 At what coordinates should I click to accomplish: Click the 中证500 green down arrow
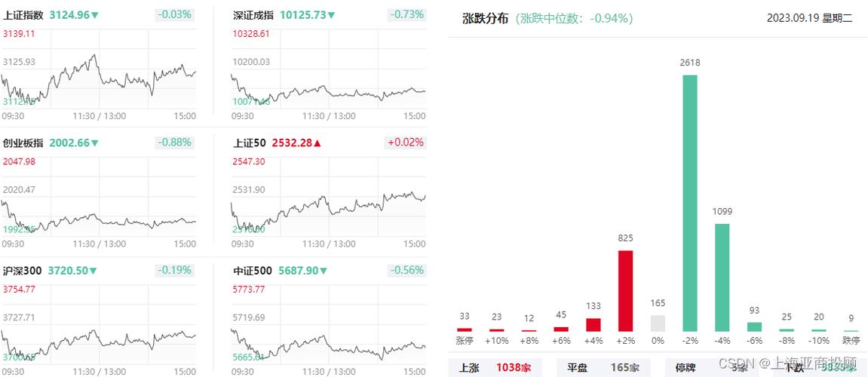pyautogui.click(x=324, y=271)
